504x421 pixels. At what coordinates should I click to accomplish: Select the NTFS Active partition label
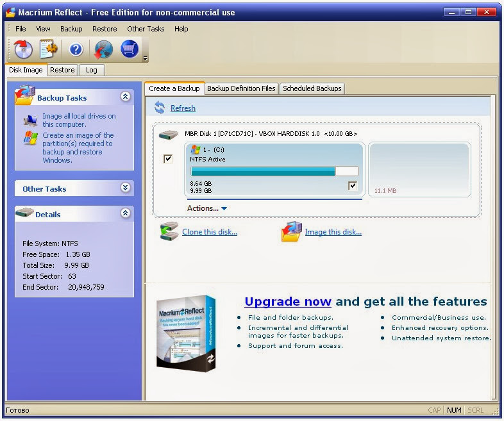coord(208,160)
